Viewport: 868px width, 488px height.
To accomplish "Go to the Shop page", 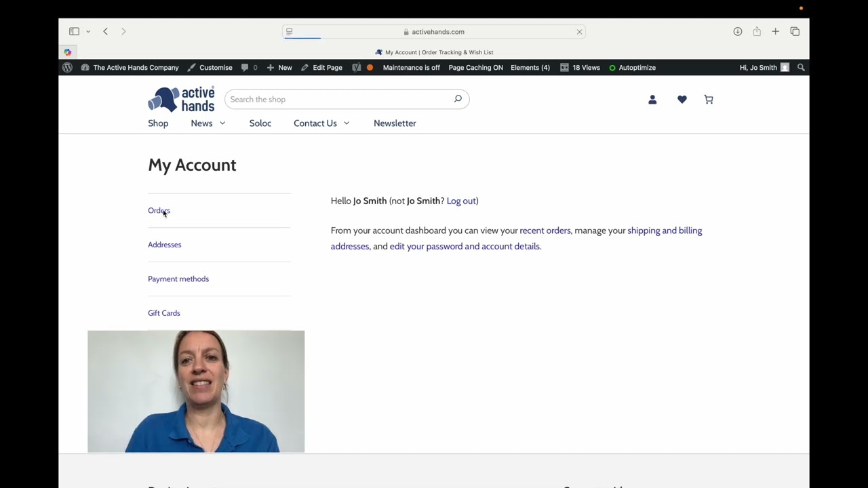I will point(158,123).
